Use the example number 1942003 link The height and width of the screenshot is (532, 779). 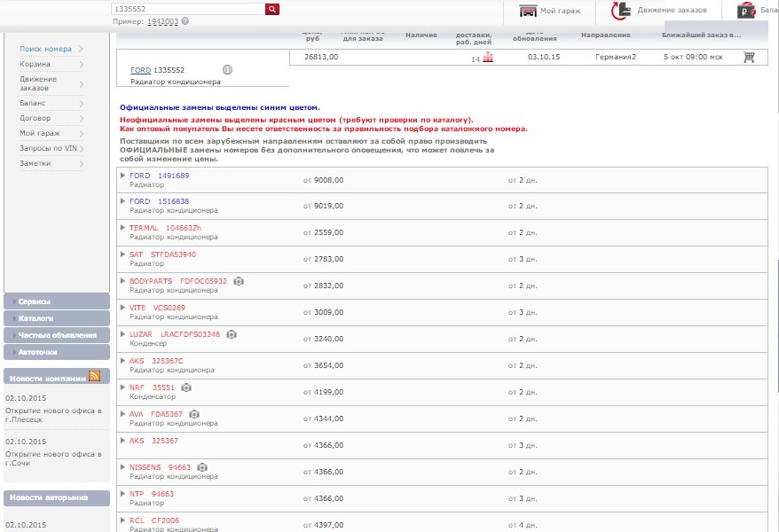(163, 21)
